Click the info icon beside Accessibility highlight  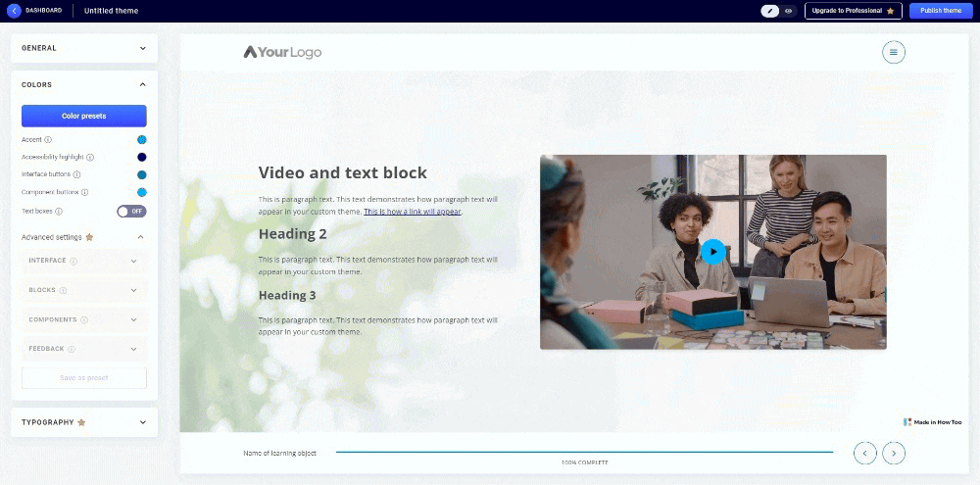pyautogui.click(x=90, y=157)
